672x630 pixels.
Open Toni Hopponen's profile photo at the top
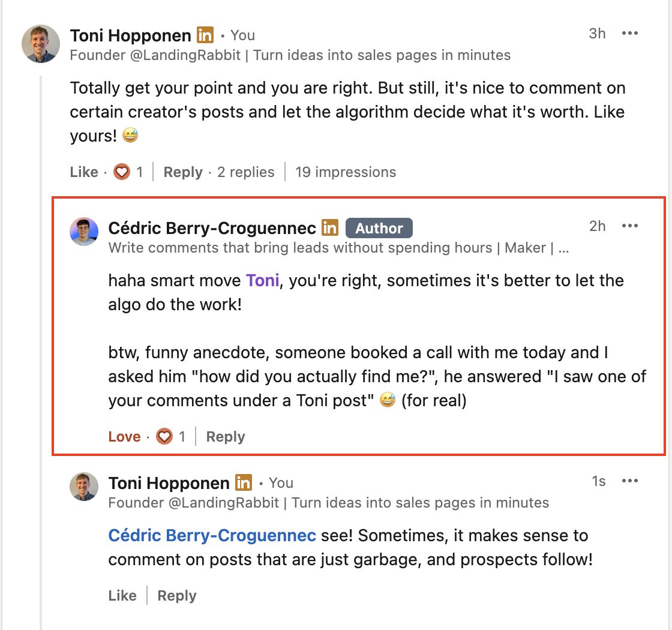[41, 44]
